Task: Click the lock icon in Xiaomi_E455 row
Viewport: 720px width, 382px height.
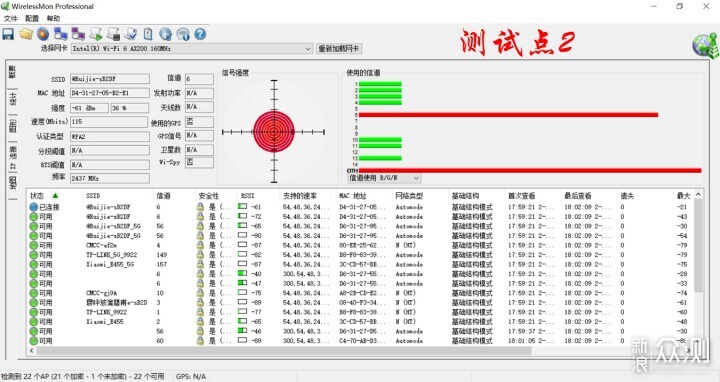Action: 200,322
